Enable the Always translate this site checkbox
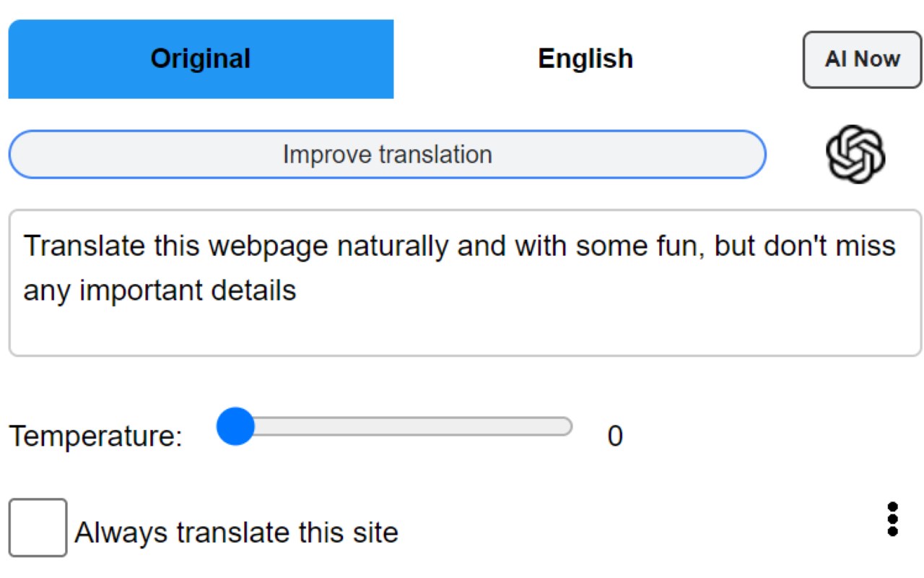Image resolution: width=924 pixels, height=578 pixels. tap(38, 528)
